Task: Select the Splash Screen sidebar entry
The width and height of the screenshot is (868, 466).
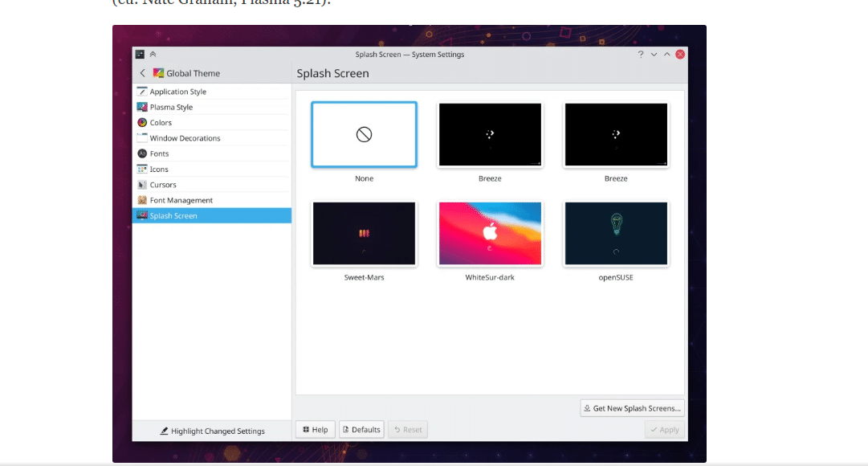Action: pos(212,215)
